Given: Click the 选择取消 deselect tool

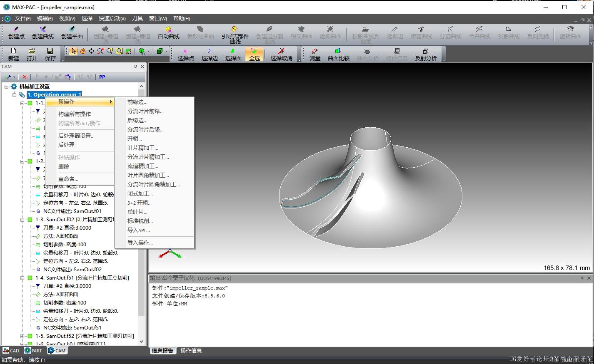Looking at the screenshot, I should pyautogui.click(x=281, y=54).
